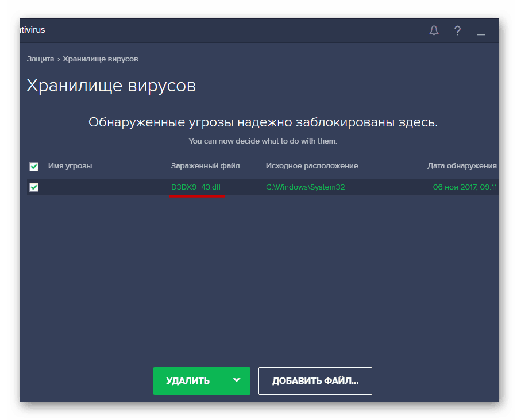517x420 pixels.
Task: Uncheck the D3DX9_43.dll row checkbox
Action: tap(34, 187)
